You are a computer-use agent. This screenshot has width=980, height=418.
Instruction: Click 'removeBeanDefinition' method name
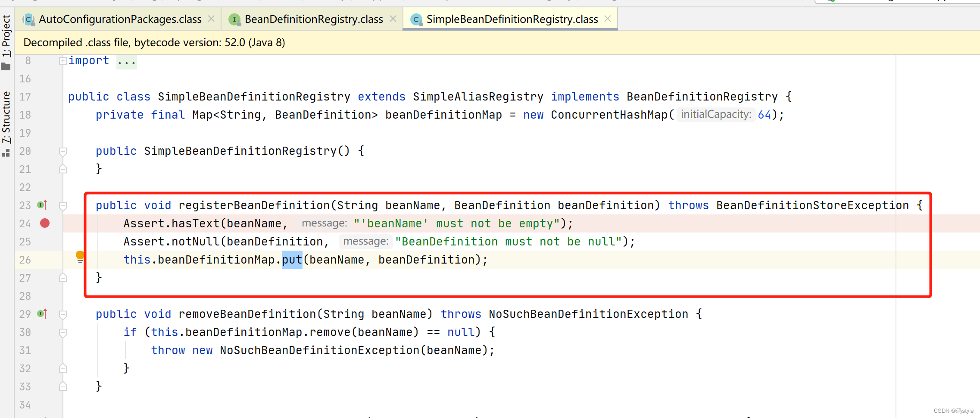point(247,314)
